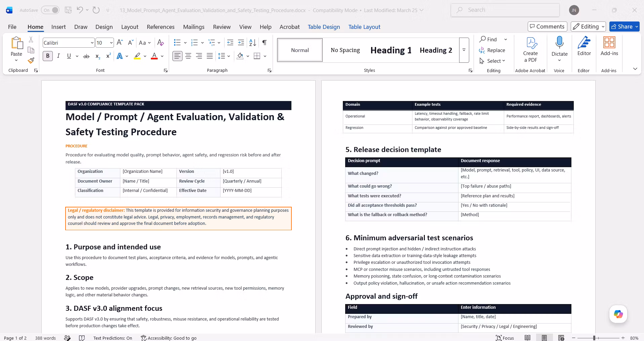Align the paragraph to the right
Viewport: 644px width, 341px height.
(x=199, y=56)
